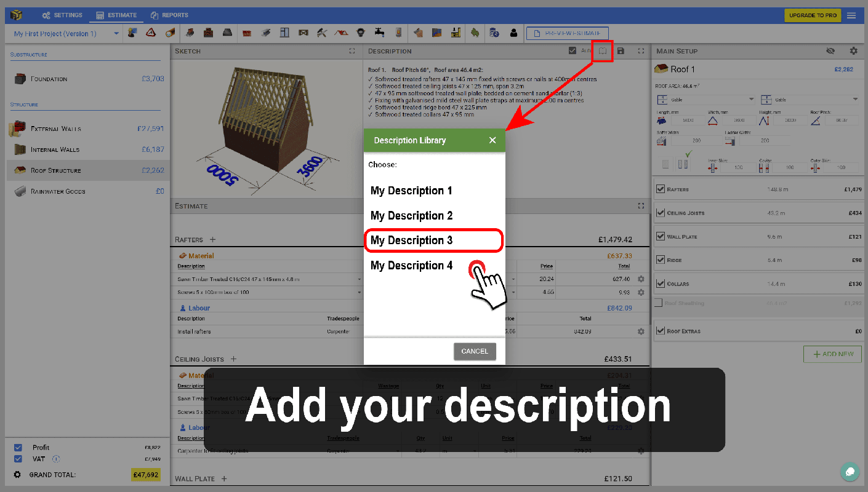Open grand total settings gear
Image resolution: width=868 pixels, height=492 pixels.
pos(17,475)
